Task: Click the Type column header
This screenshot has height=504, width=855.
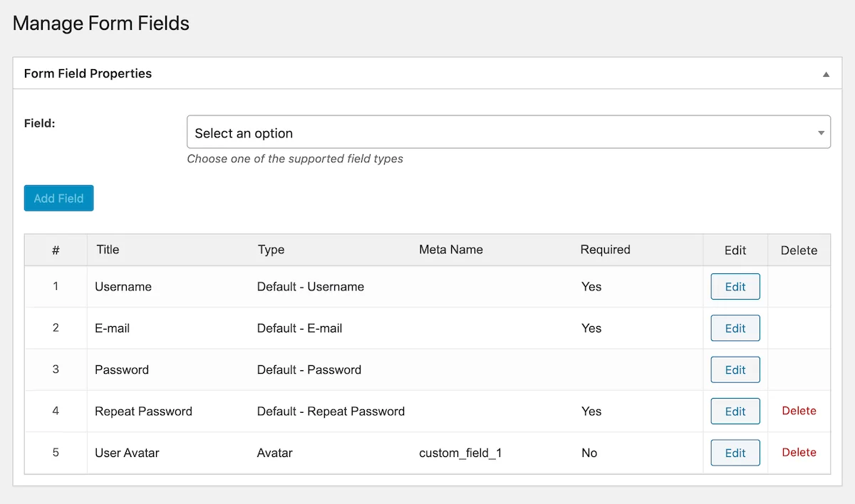Action: point(271,249)
